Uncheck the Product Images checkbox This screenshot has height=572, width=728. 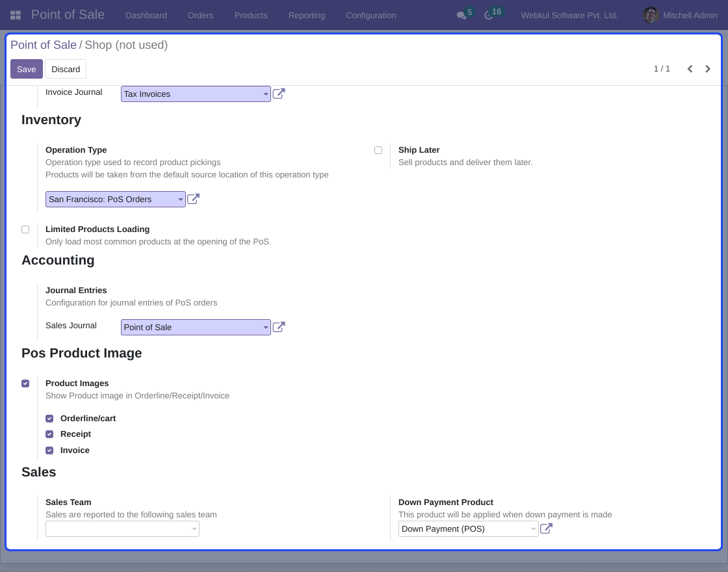click(25, 383)
